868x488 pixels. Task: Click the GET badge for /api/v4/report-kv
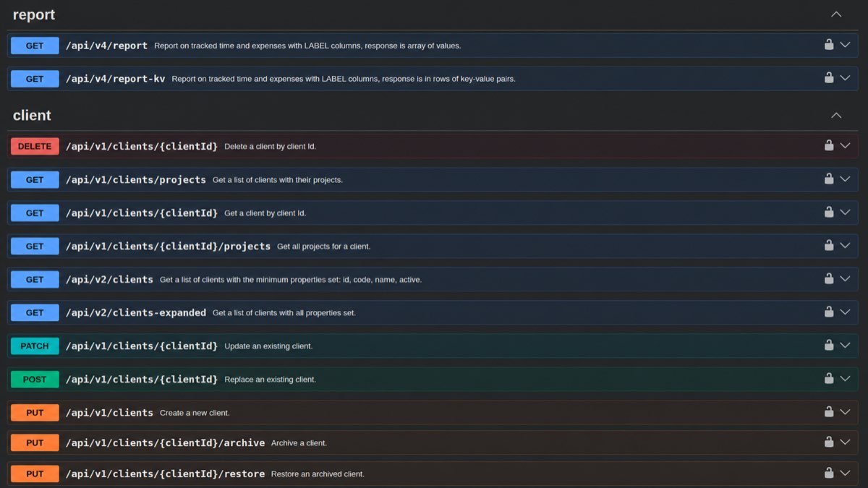tap(35, 79)
